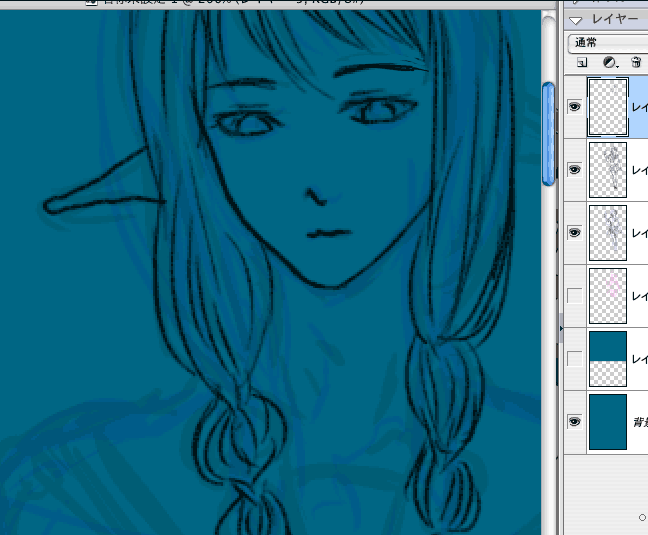Click the palette bin collapse arrow handle
Image resolution: width=648 pixels, height=535 pixels.
561,329
